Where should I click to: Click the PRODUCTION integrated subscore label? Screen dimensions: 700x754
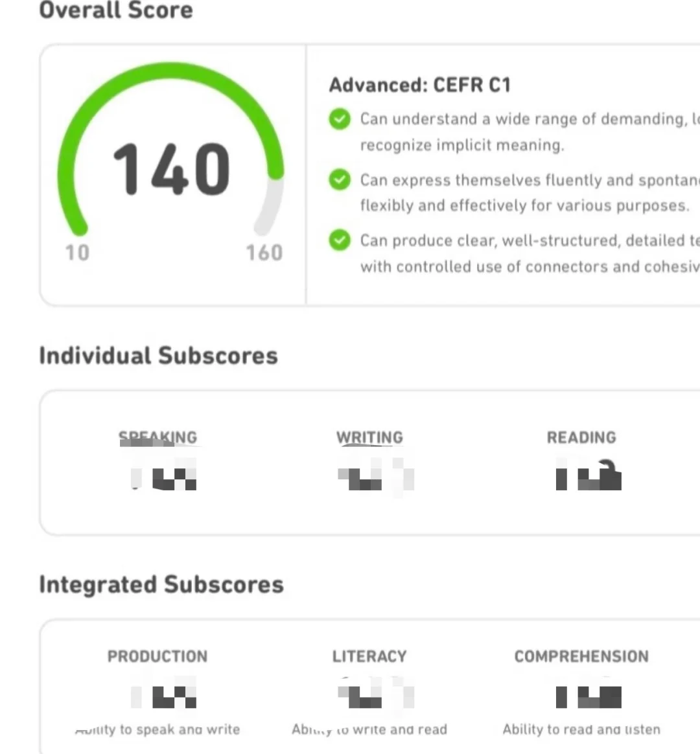click(x=157, y=656)
